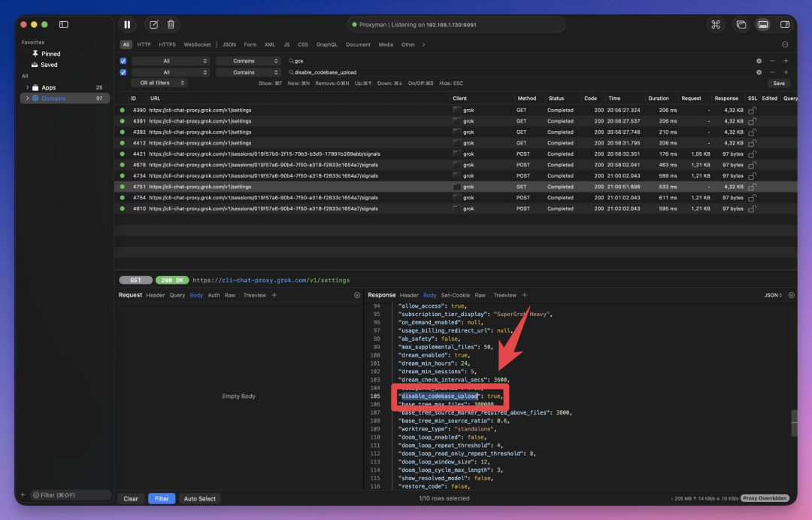Image resolution: width=812 pixels, height=520 pixels.
Task: Open the Response Treeview tab
Action: (504, 295)
